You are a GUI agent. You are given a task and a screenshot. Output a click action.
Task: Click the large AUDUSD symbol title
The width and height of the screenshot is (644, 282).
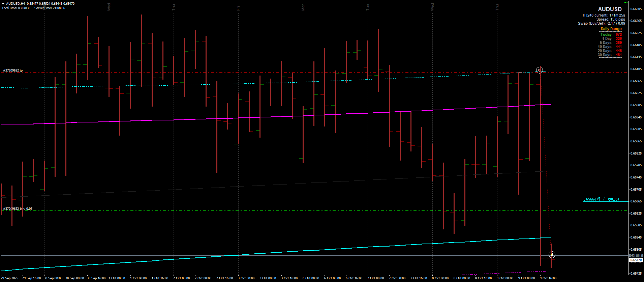tap(610, 9)
